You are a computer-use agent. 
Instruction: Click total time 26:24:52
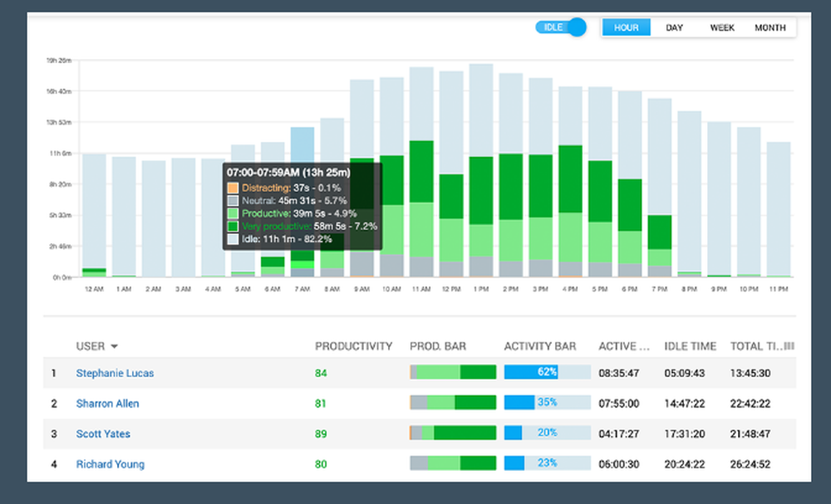point(750,464)
